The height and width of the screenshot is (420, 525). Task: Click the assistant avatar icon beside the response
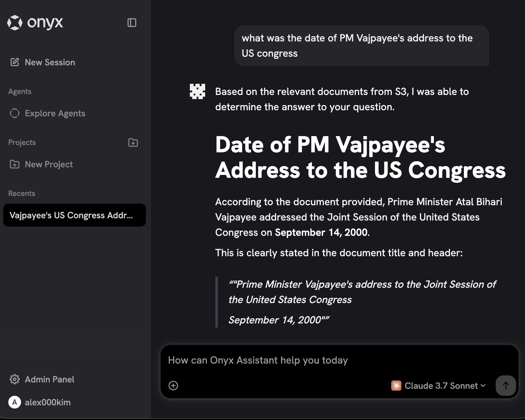[198, 91]
